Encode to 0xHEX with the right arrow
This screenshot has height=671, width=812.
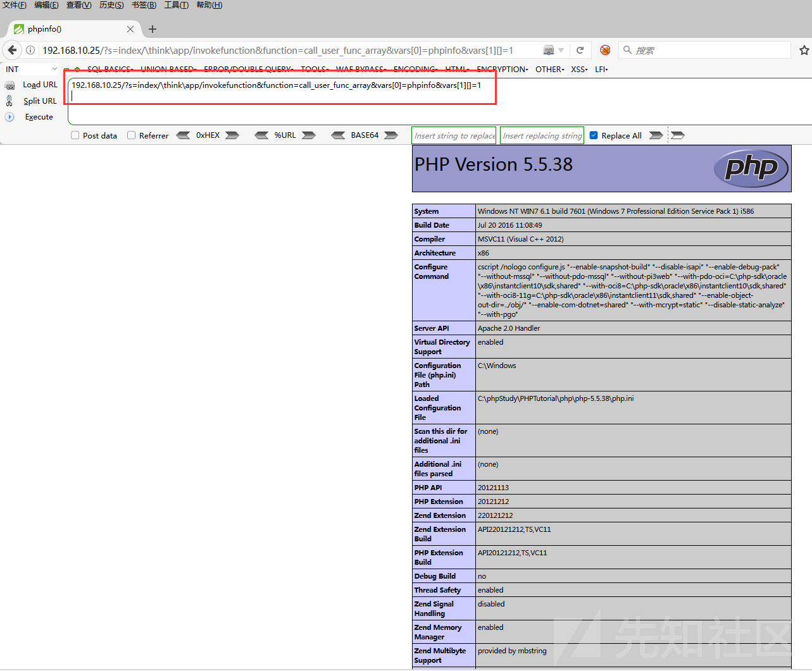point(232,135)
